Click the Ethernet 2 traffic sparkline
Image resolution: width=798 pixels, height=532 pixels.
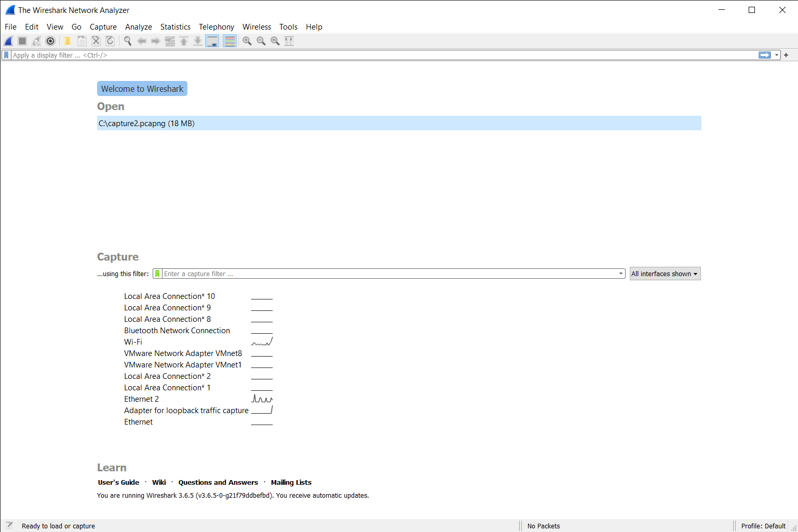point(262,399)
